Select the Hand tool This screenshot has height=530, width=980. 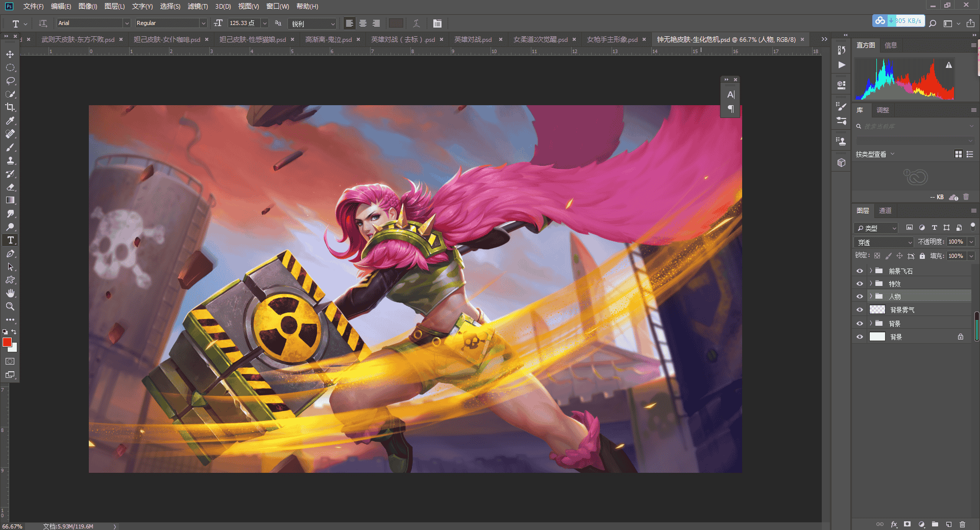coord(10,293)
